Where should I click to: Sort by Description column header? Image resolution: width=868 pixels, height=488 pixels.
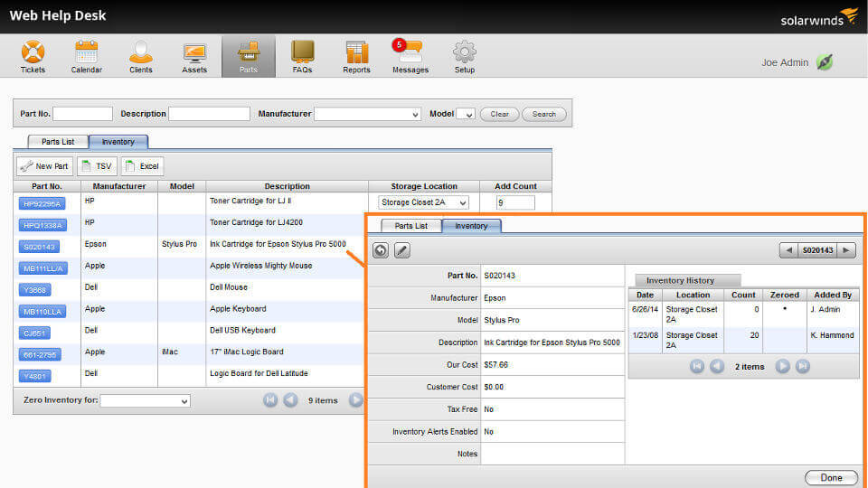(x=287, y=186)
